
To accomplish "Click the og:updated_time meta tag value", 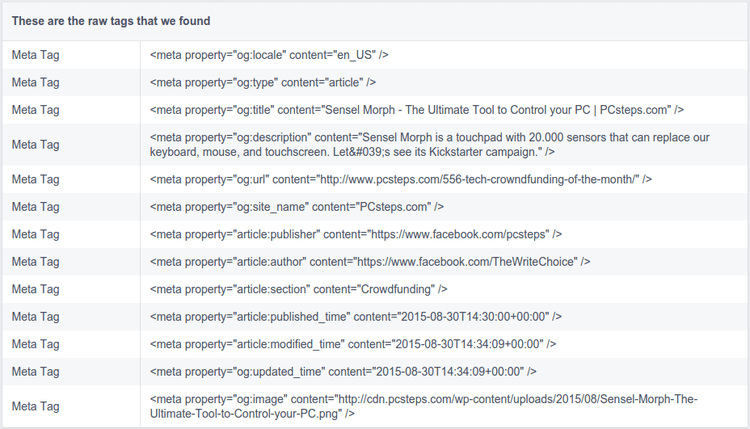I will [x=343, y=372].
